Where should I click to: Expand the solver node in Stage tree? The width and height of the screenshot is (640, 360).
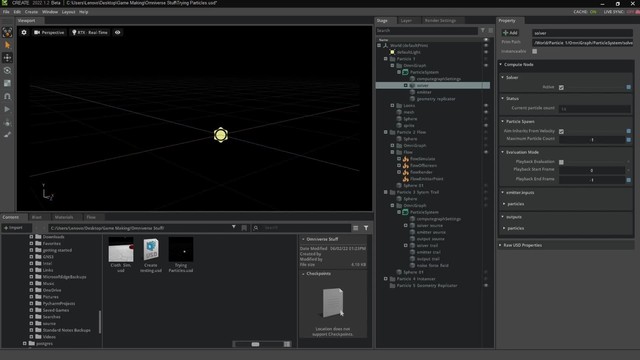tap(406, 85)
